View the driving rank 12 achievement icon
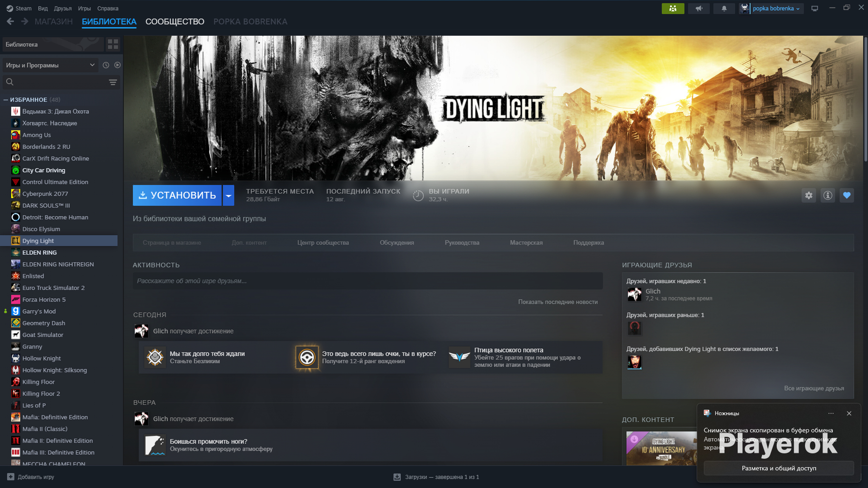This screenshot has width=868, height=488. [x=307, y=357]
